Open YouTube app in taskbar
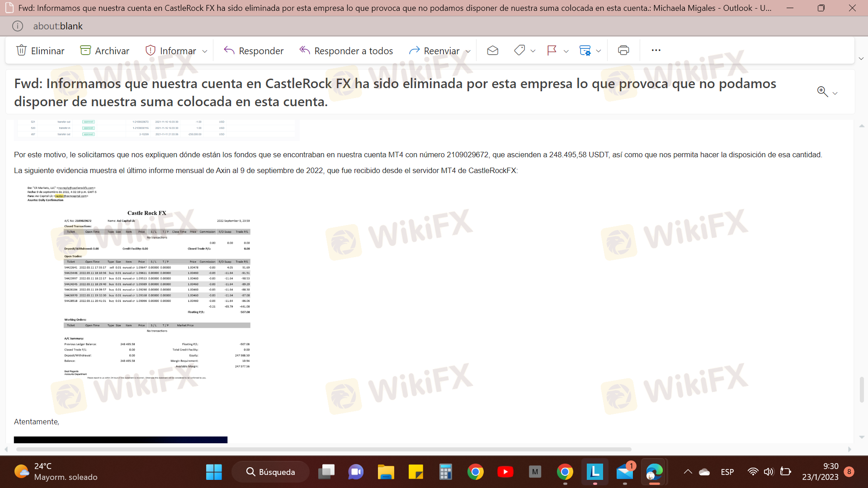Image resolution: width=868 pixels, height=488 pixels. (x=505, y=472)
